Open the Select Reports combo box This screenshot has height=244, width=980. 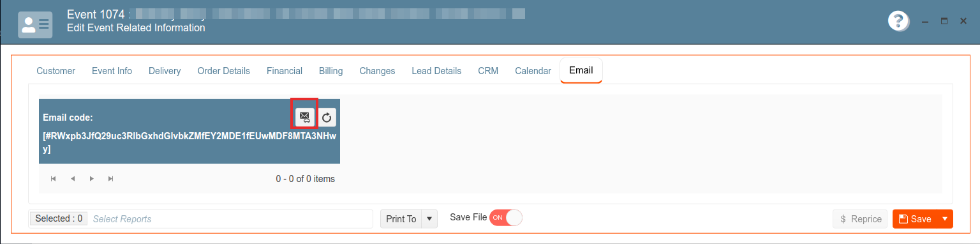pyautogui.click(x=230, y=219)
